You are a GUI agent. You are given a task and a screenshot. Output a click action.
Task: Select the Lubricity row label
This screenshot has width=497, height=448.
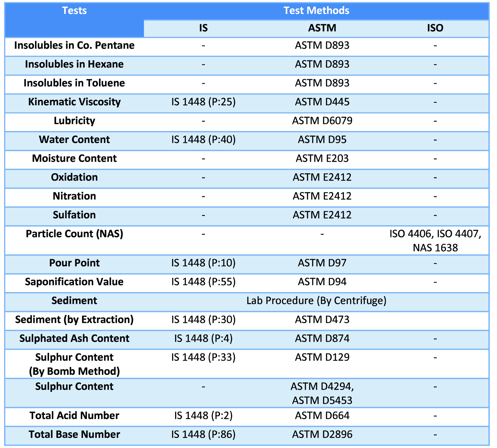[x=74, y=121]
